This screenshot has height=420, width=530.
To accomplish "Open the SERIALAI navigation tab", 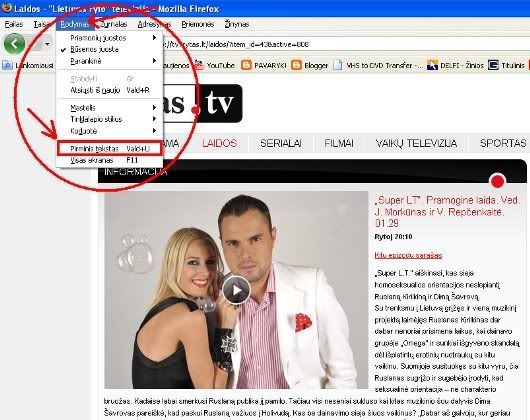I will click(281, 143).
